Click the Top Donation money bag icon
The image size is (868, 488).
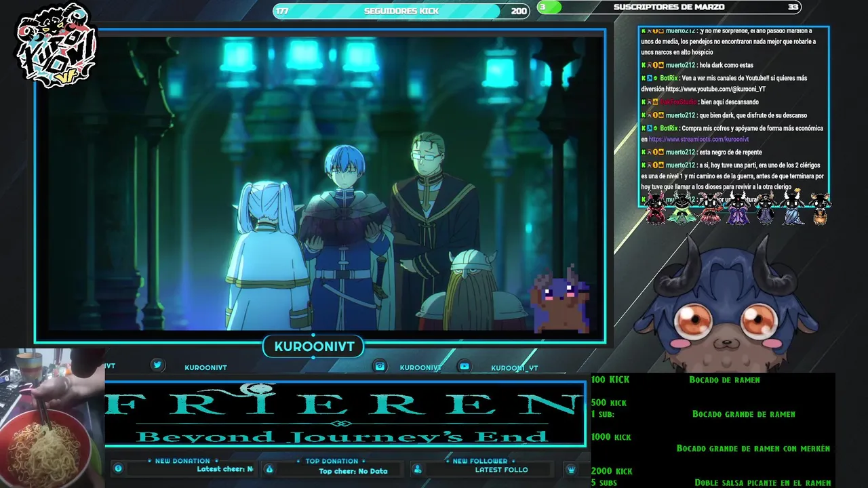tap(269, 469)
